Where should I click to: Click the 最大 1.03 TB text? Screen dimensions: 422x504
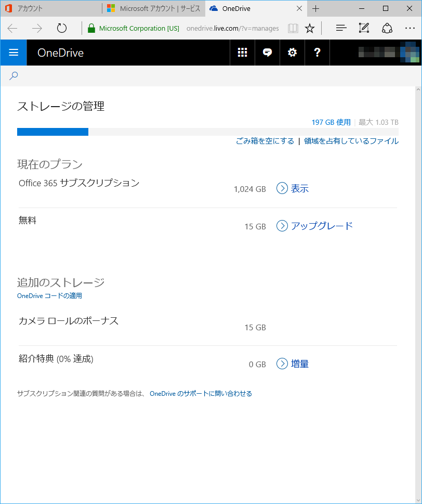pyautogui.click(x=378, y=122)
